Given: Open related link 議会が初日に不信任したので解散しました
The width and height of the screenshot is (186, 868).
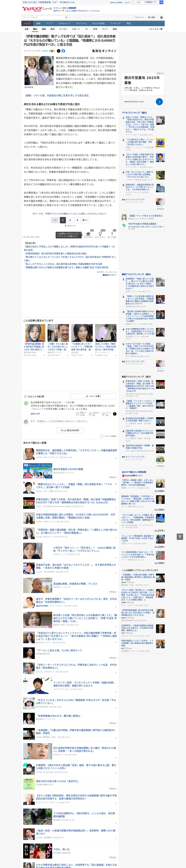Looking at the screenshot, I should click(x=70, y=248).
